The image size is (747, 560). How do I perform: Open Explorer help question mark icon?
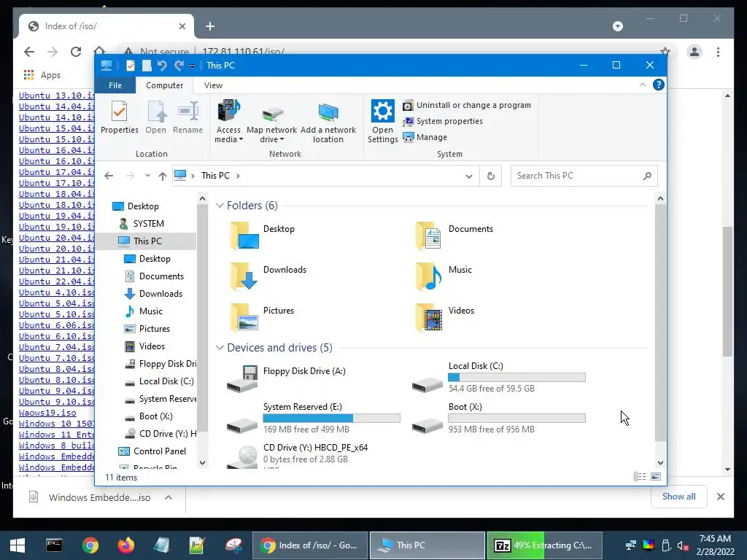(659, 85)
